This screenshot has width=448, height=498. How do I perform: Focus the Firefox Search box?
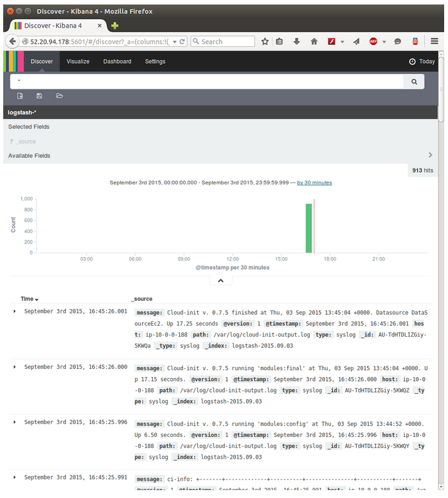tap(222, 42)
